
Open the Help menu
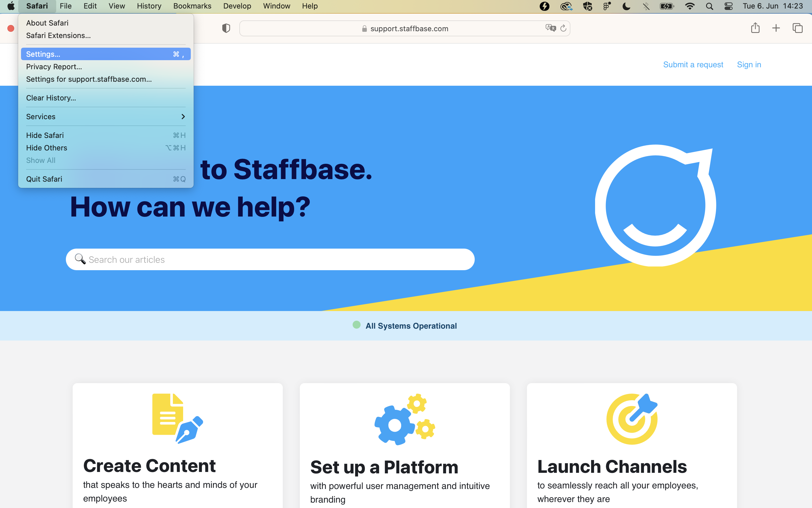(309, 6)
